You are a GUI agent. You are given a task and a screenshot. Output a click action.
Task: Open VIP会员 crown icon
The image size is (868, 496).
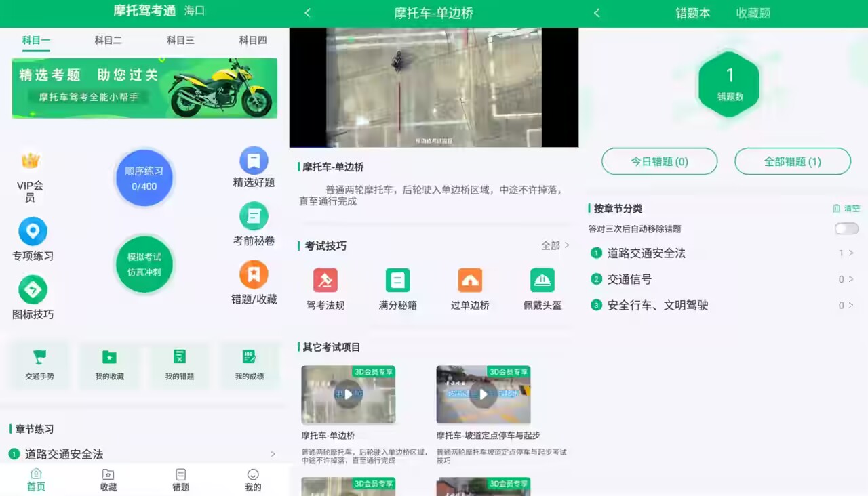tap(31, 161)
